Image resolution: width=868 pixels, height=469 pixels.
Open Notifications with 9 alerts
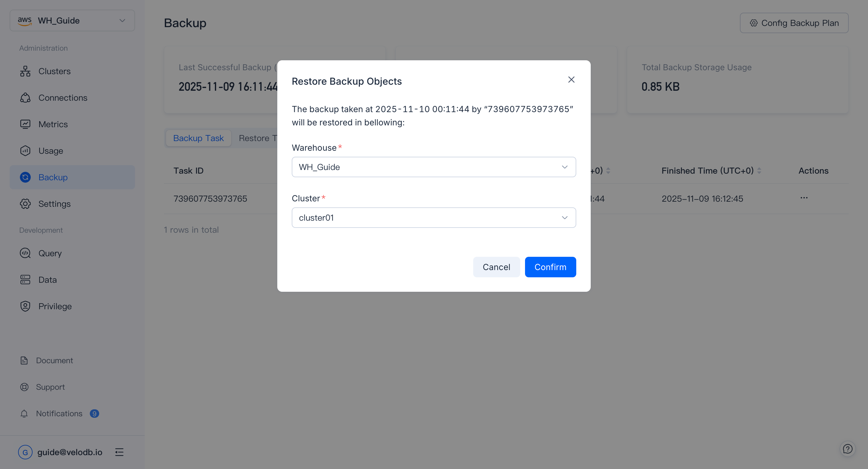tap(59, 414)
